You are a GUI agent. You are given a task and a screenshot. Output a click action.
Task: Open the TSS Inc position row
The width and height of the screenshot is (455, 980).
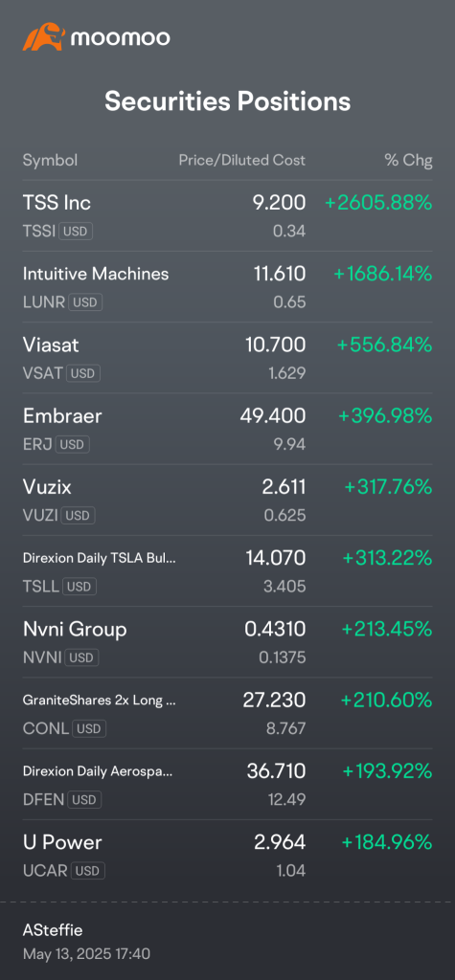227,215
